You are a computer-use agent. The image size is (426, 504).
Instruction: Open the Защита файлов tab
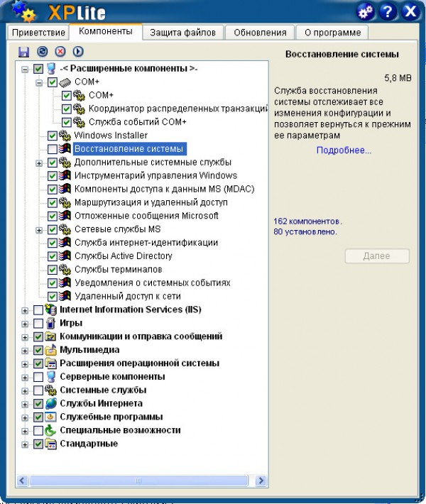pyautogui.click(x=182, y=33)
